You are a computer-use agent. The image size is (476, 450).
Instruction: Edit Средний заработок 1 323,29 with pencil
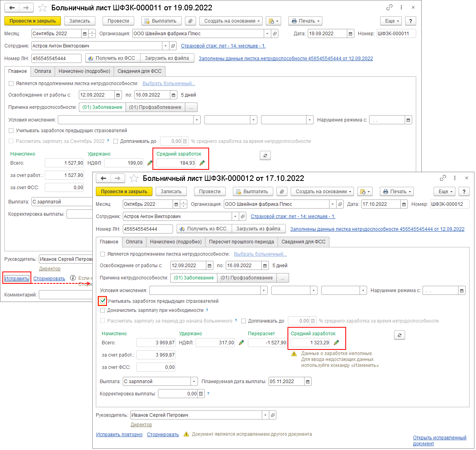(x=336, y=343)
